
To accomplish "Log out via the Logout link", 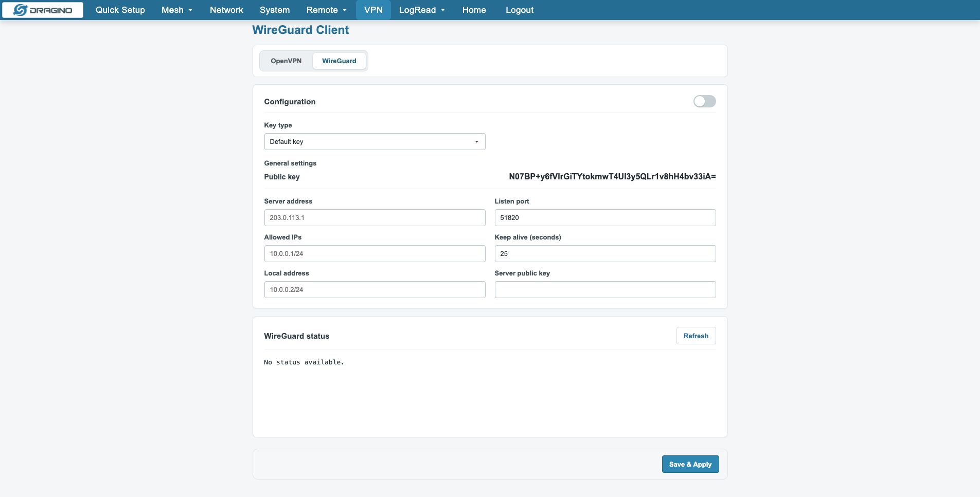I will (x=520, y=10).
